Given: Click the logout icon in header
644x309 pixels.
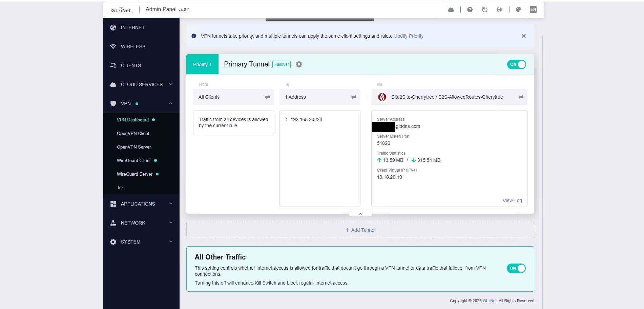Looking at the screenshot, I should [499, 9].
